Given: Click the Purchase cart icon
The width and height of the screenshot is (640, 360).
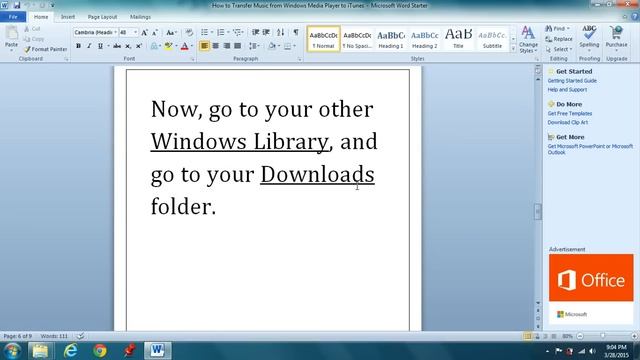Looking at the screenshot, I should pyautogui.click(x=616, y=33).
